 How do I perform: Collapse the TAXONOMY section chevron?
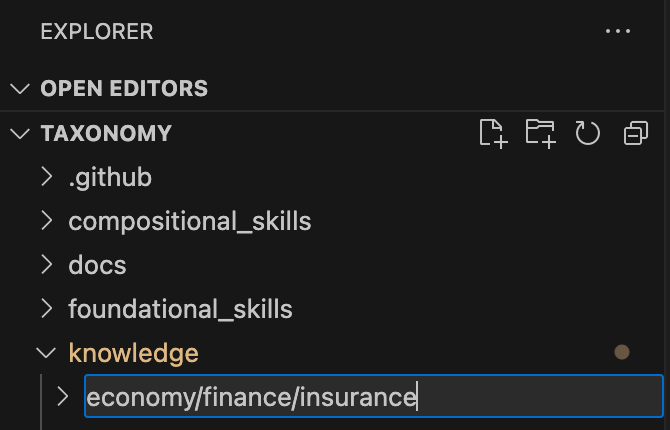click(x=19, y=133)
